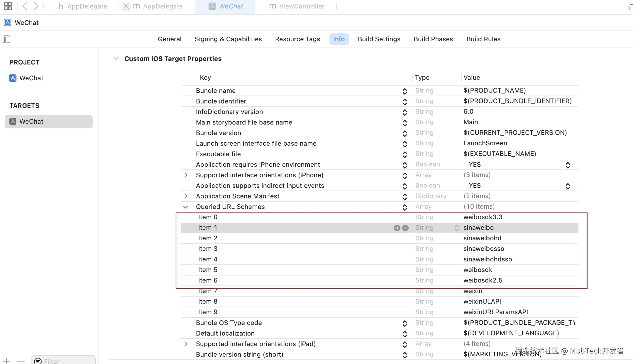Select WeChat target under TARGETS
The height and width of the screenshot is (364, 633).
[x=49, y=122]
